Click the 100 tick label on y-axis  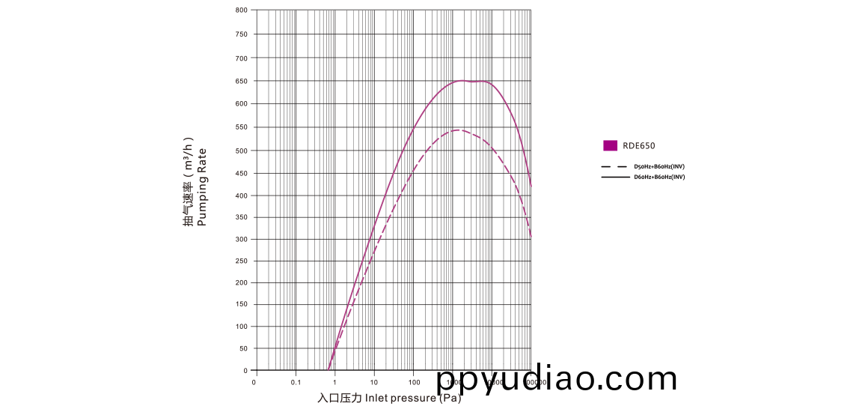pyautogui.click(x=242, y=327)
